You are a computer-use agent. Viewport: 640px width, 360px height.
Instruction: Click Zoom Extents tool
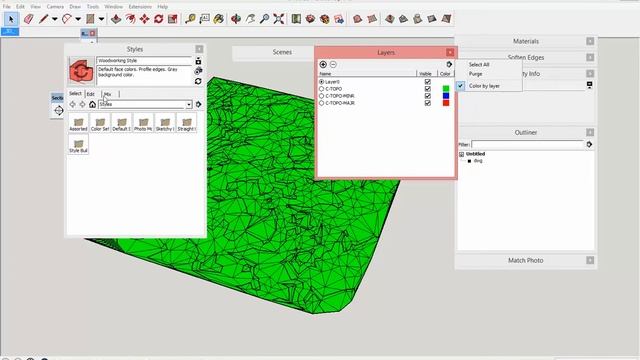coord(279,19)
